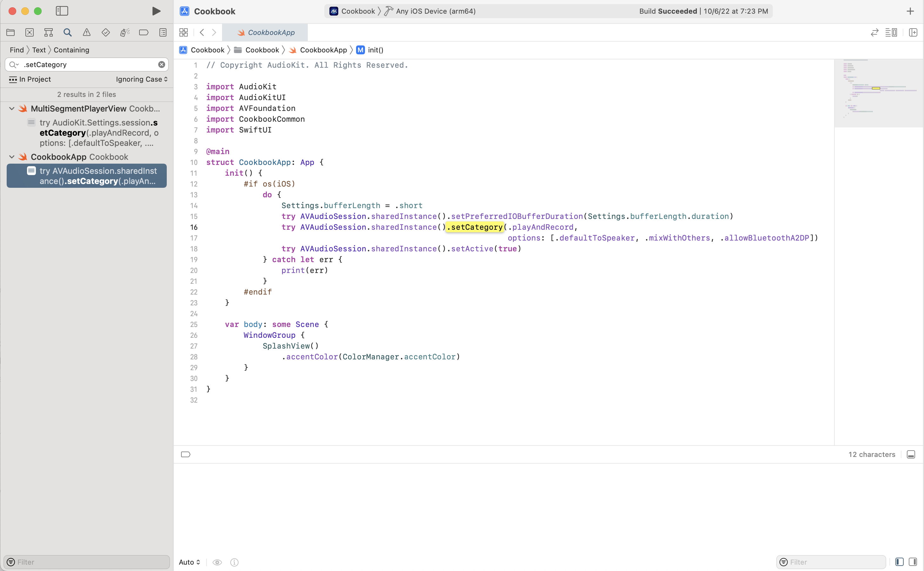Clear the .setCategory search field
Image resolution: width=924 pixels, height=571 pixels.
point(162,65)
